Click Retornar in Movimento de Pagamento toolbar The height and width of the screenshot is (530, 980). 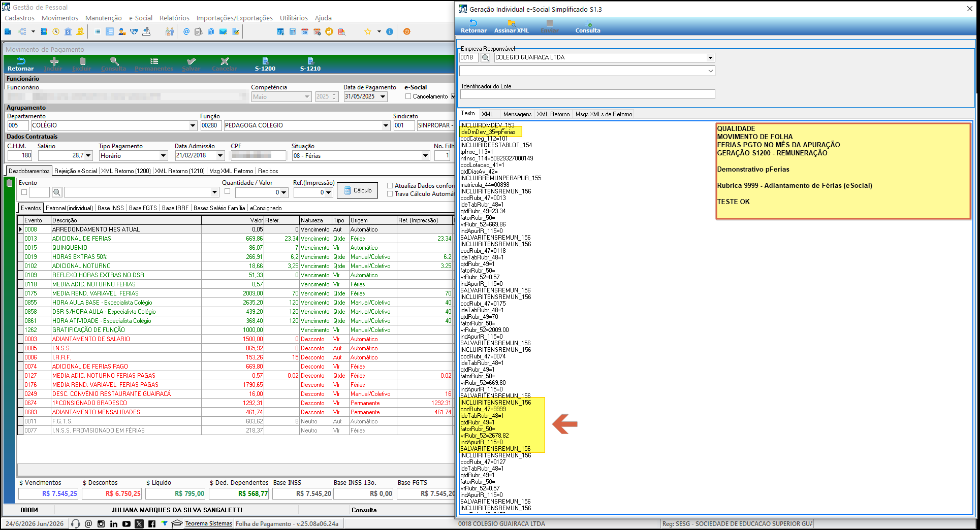21,64
